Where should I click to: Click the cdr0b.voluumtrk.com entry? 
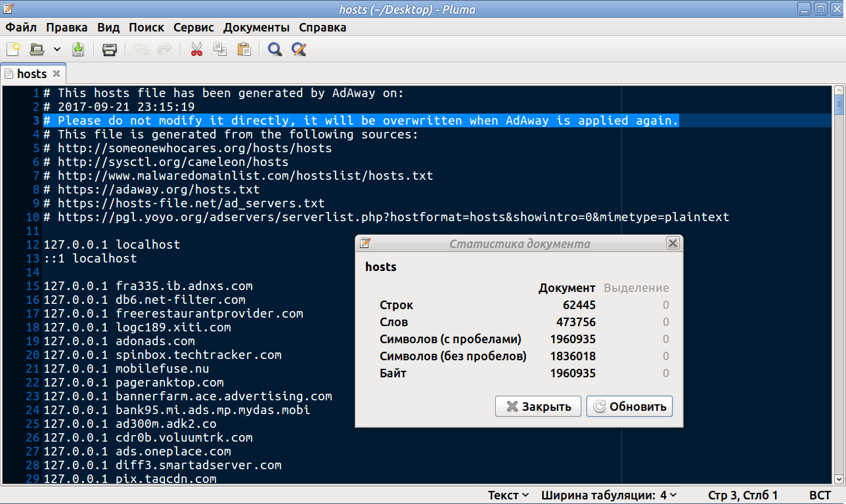coord(148,438)
